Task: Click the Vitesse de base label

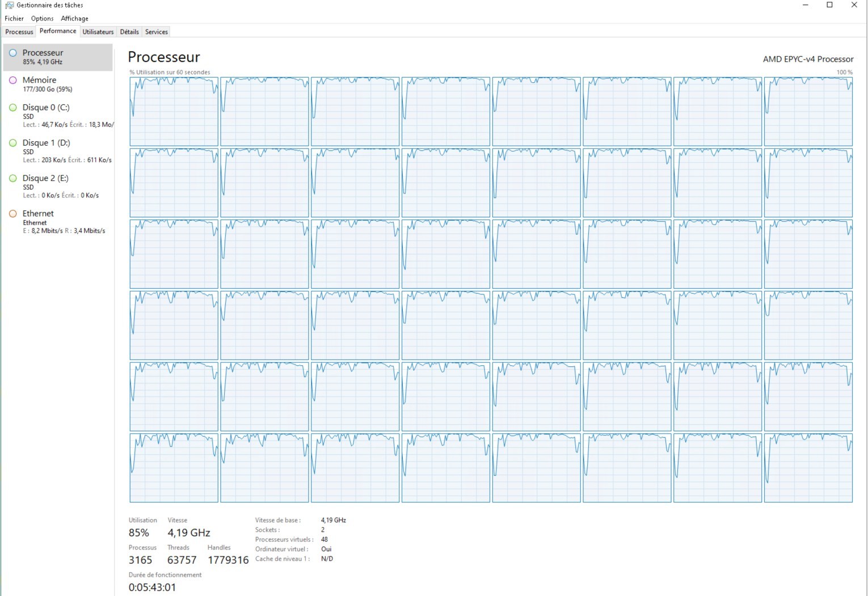Action: pos(278,520)
